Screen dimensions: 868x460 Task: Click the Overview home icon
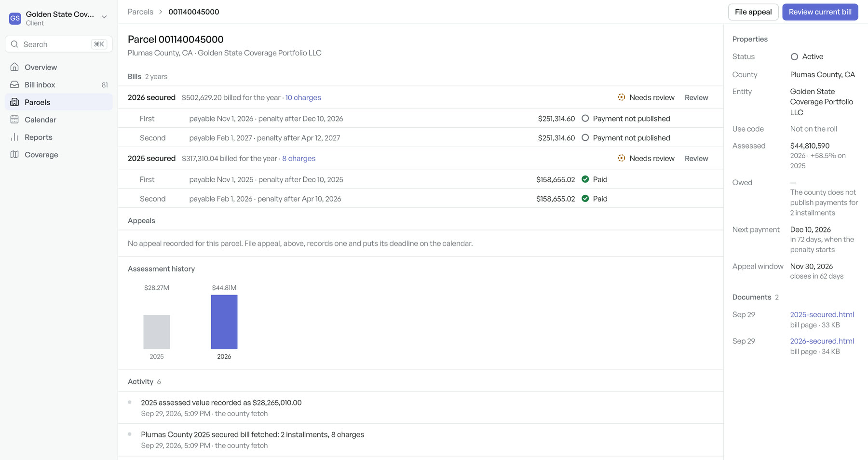coord(14,67)
